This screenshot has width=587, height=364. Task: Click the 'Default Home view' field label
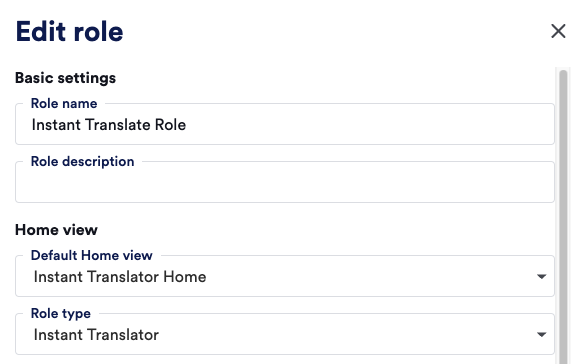click(x=92, y=255)
